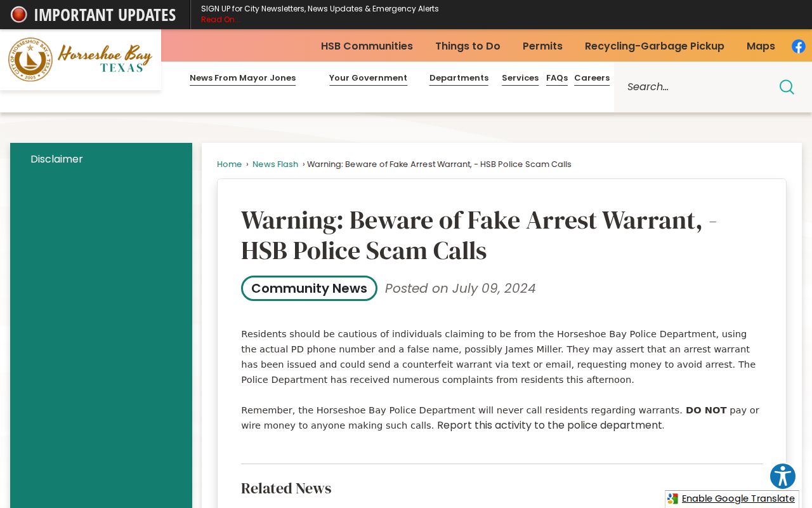The image size is (812, 508).
Task: Open Your Government menu
Action: click(368, 78)
